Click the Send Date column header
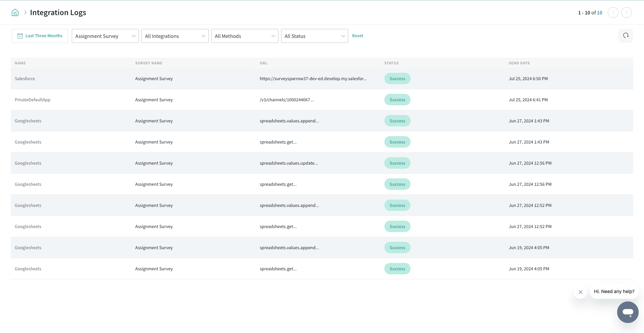 tap(519, 63)
